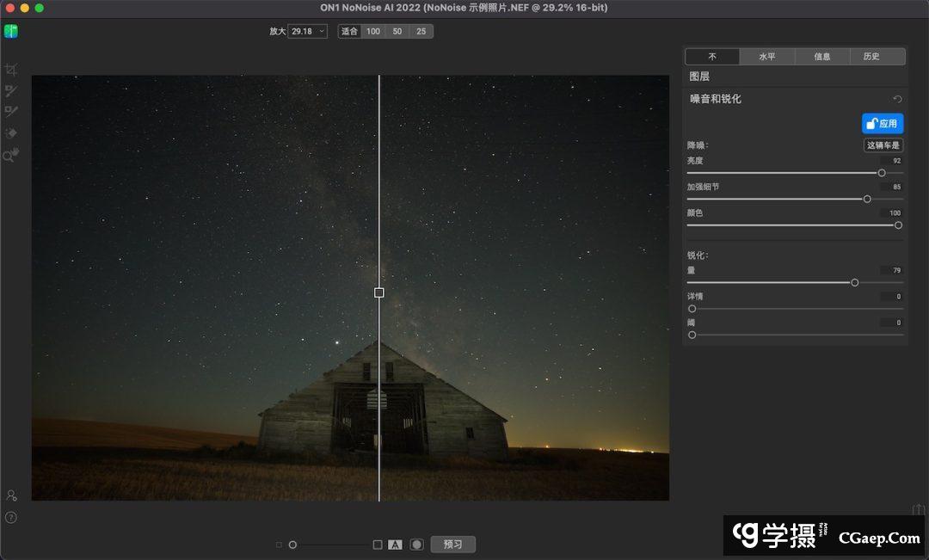Click the 亮度 luminance slider handle

point(882,173)
